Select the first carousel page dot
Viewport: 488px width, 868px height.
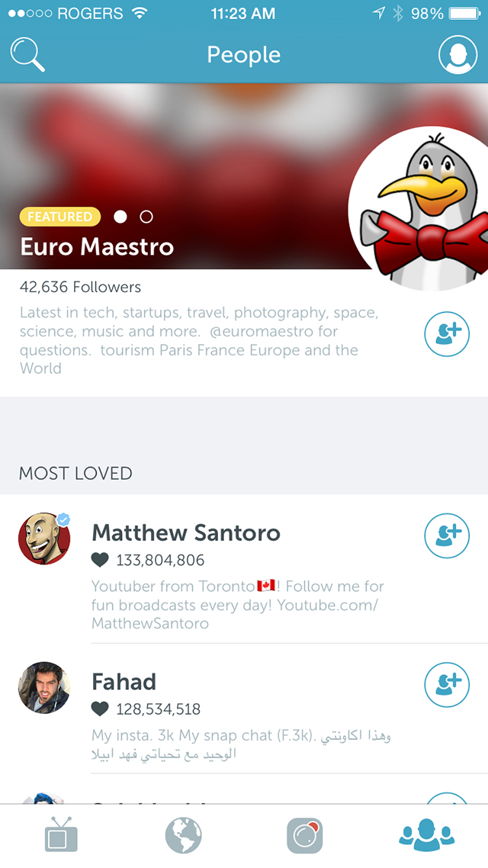tap(120, 217)
